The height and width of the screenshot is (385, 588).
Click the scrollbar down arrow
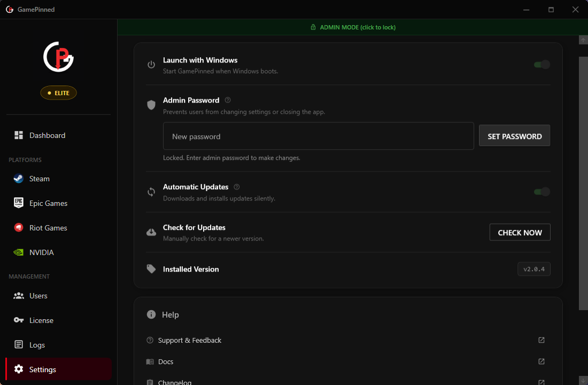(x=583, y=381)
